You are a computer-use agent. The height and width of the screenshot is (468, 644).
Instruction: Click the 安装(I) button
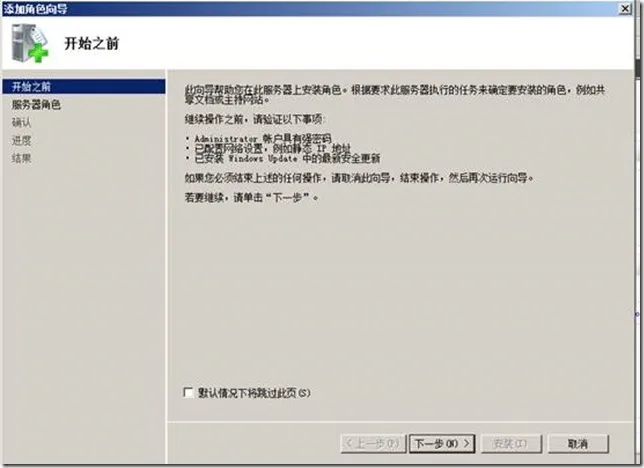coord(511,444)
